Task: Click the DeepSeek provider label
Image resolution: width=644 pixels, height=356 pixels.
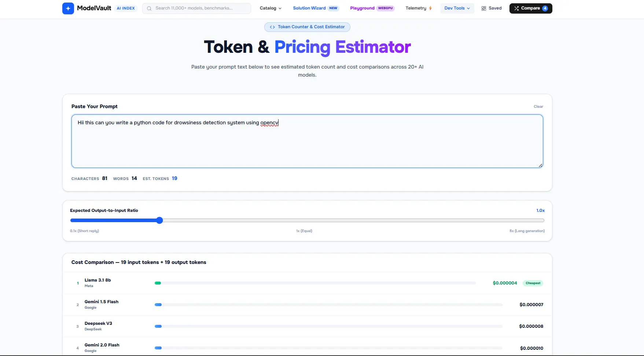Action: coord(93,329)
